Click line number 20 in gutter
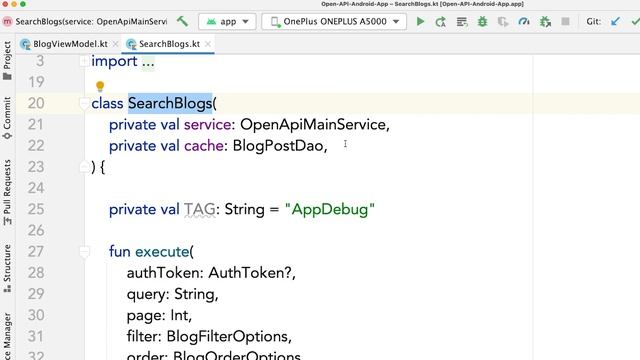 [x=36, y=103]
